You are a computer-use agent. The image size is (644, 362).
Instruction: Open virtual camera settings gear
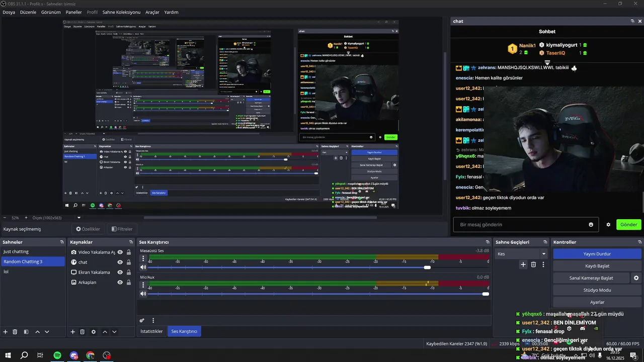[636, 278]
